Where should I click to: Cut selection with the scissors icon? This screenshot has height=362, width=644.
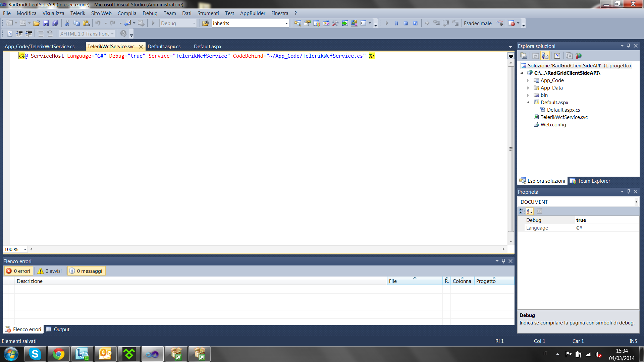point(67,23)
